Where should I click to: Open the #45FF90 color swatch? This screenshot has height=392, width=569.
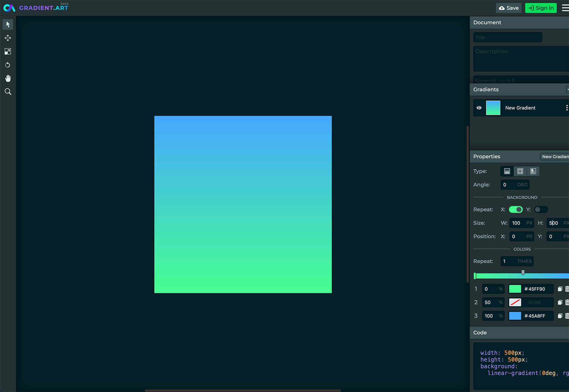tap(515, 289)
